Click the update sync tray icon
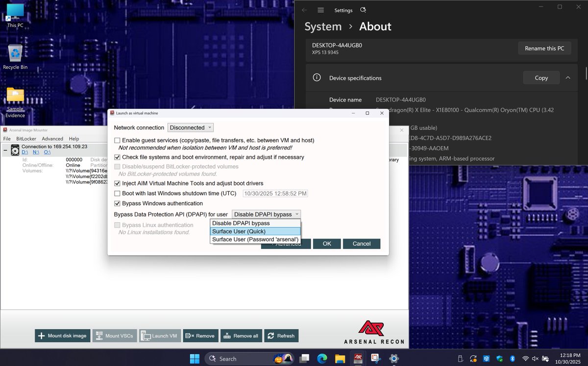Viewport: 588px width, 366px height. (473, 359)
